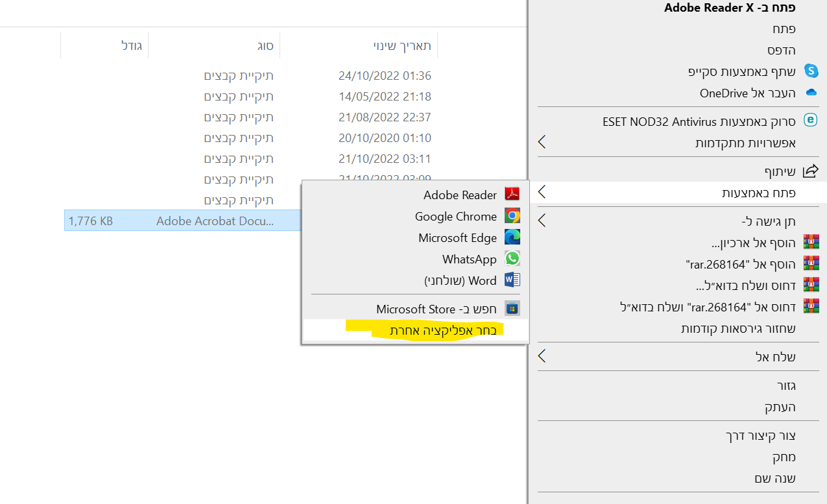Click the share icon beside שיתוף

[811, 171]
